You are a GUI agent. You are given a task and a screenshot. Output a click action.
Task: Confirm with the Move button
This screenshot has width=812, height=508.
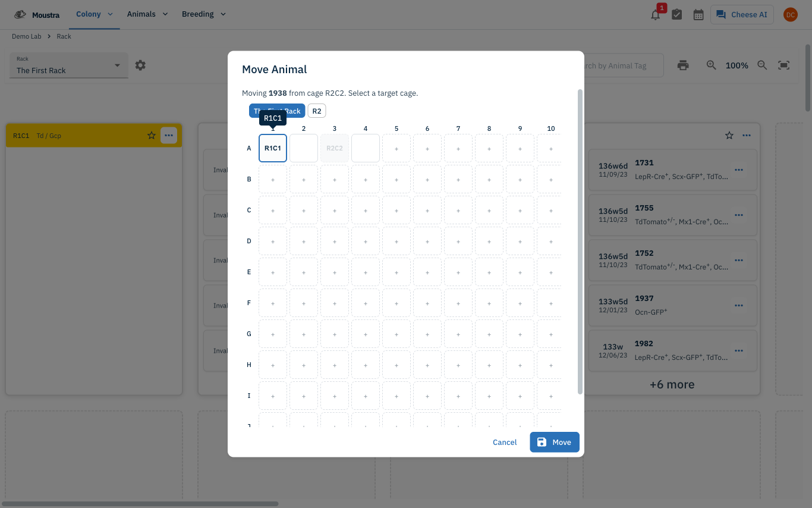coord(555,442)
